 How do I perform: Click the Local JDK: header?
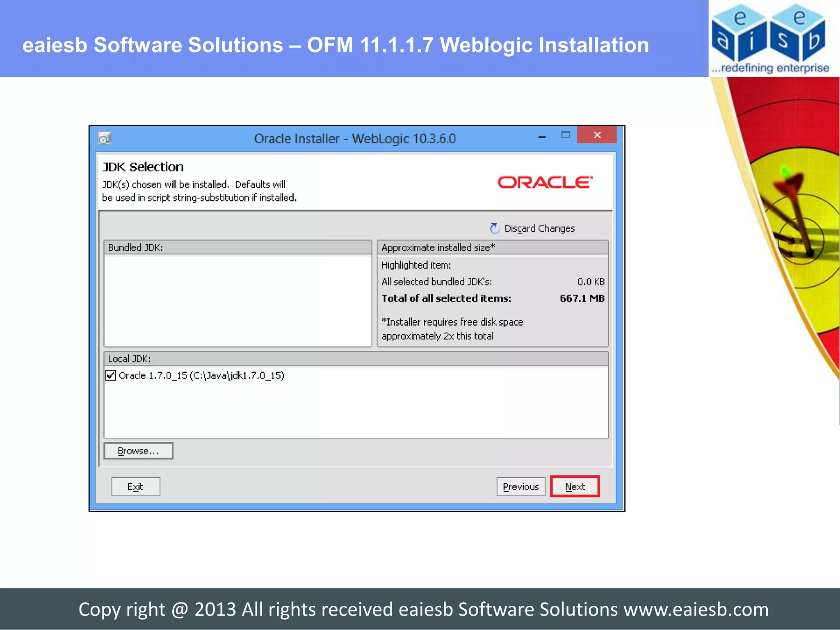click(356, 358)
